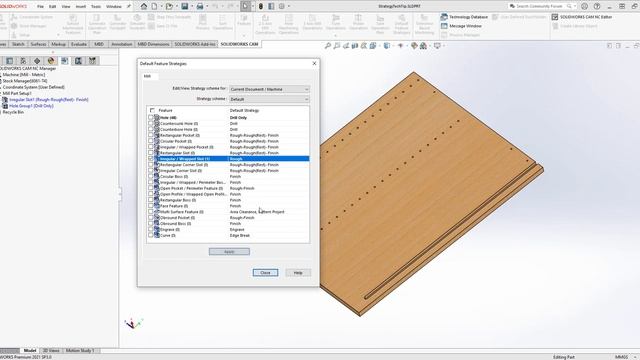Click the Help question mark icon in title bar

(597, 6)
